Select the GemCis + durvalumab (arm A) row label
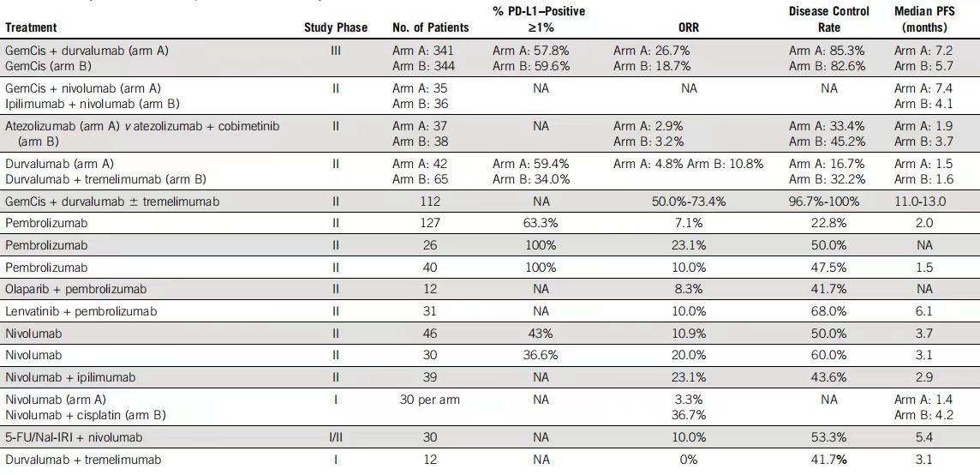This screenshot has width=980, height=475. coord(87,51)
